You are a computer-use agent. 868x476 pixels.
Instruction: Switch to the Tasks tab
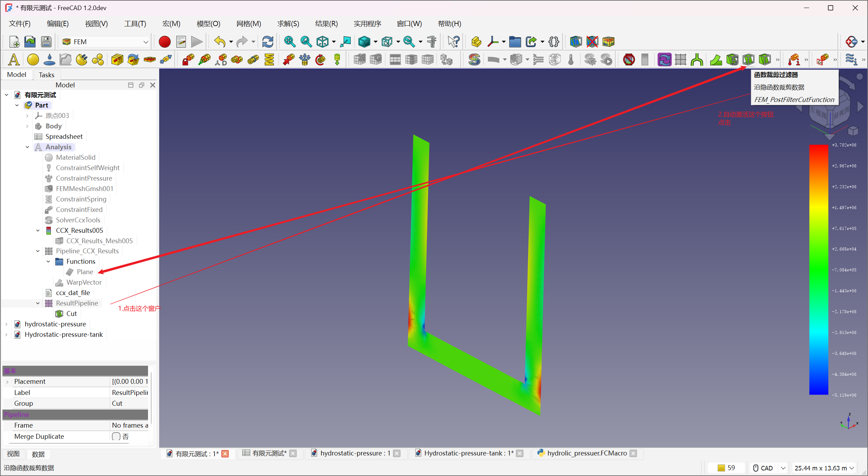(46, 75)
